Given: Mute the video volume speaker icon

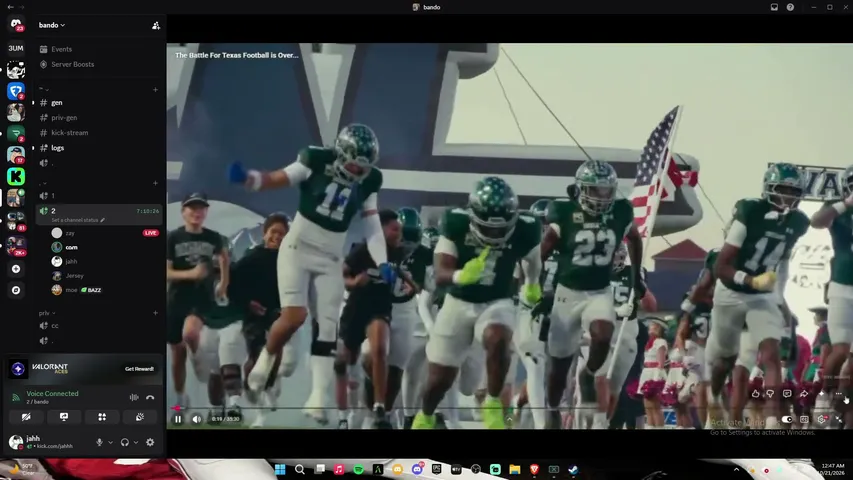Looking at the screenshot, I should click(196, 419).
